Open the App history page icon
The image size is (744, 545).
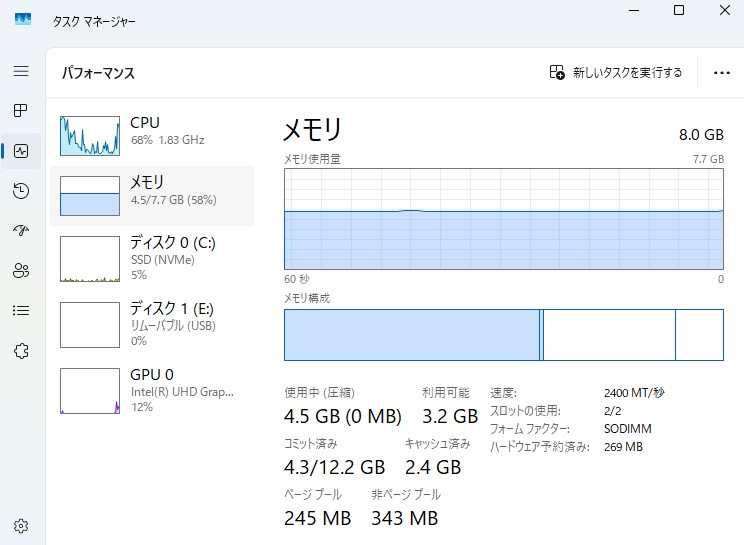point(21,191)
